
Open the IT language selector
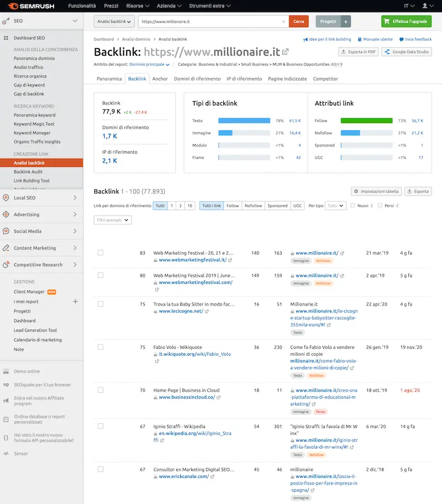[x=409, y=6]
